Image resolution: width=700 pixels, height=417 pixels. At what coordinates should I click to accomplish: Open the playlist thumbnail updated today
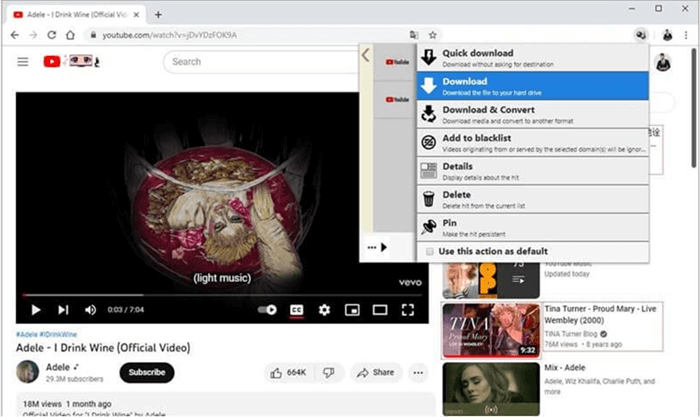point(491,280)
